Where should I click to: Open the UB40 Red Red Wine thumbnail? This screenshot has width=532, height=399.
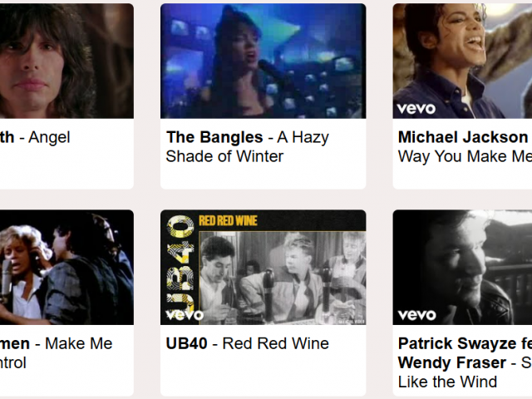point(263,268)
